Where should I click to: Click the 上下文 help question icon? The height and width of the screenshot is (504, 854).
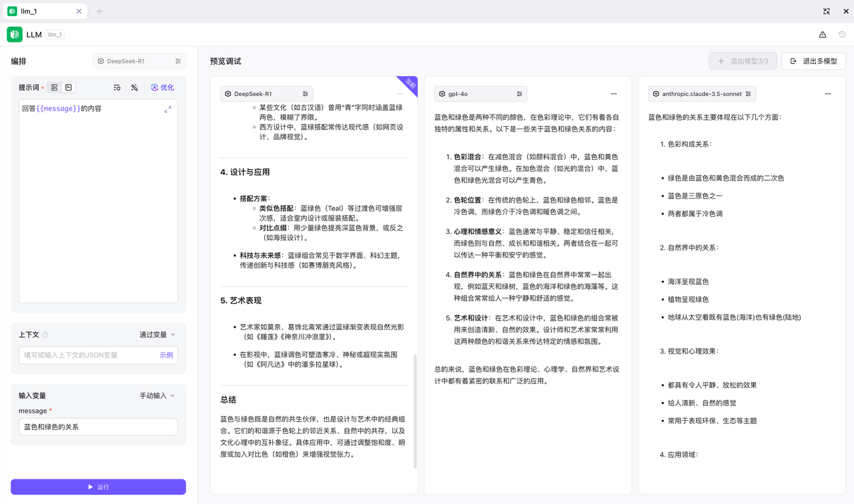45,335
